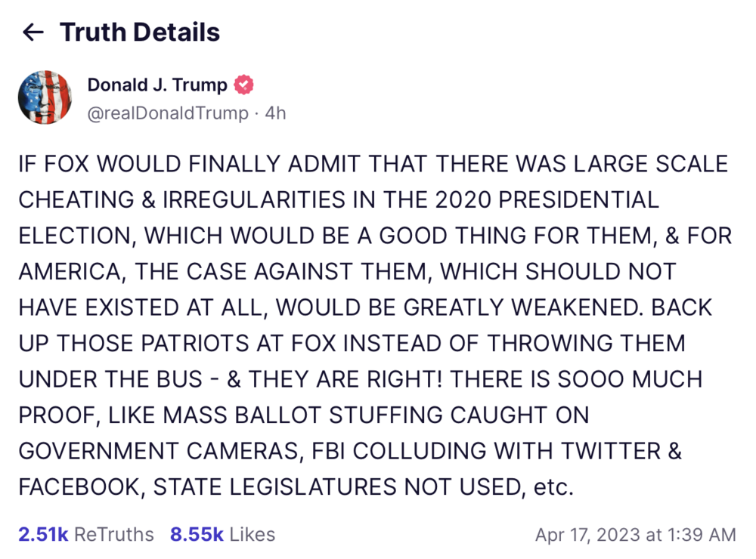Click the engagement footer bar

378,534
